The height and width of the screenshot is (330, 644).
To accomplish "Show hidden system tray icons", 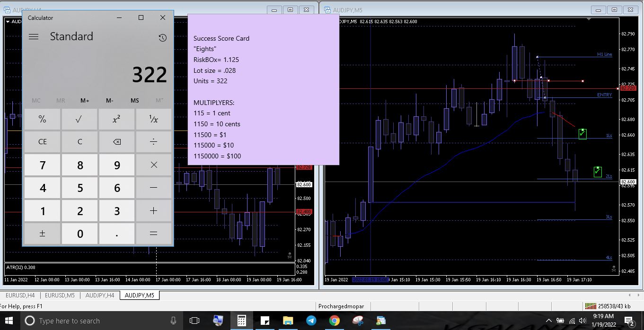I will (548, 321).
